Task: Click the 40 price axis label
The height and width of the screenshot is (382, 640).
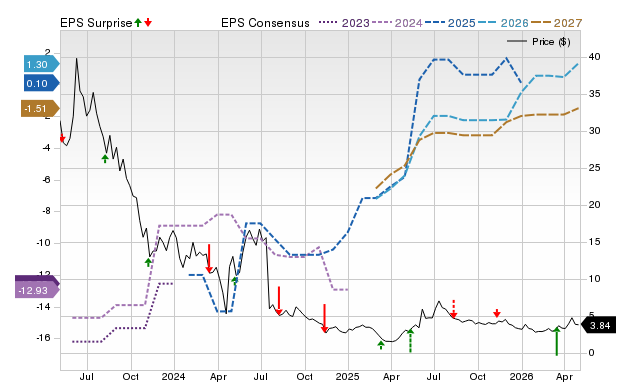Action: pyautogui.click(x=594, y=57)
